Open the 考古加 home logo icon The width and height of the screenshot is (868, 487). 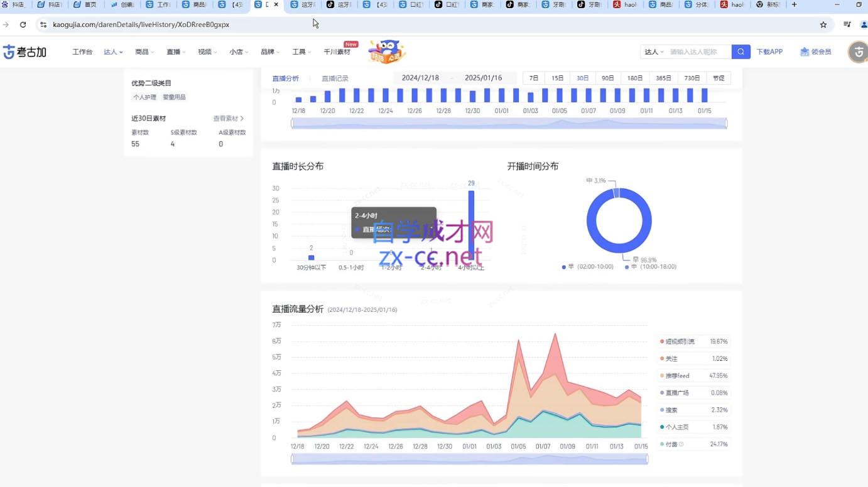tap(9, 51)
